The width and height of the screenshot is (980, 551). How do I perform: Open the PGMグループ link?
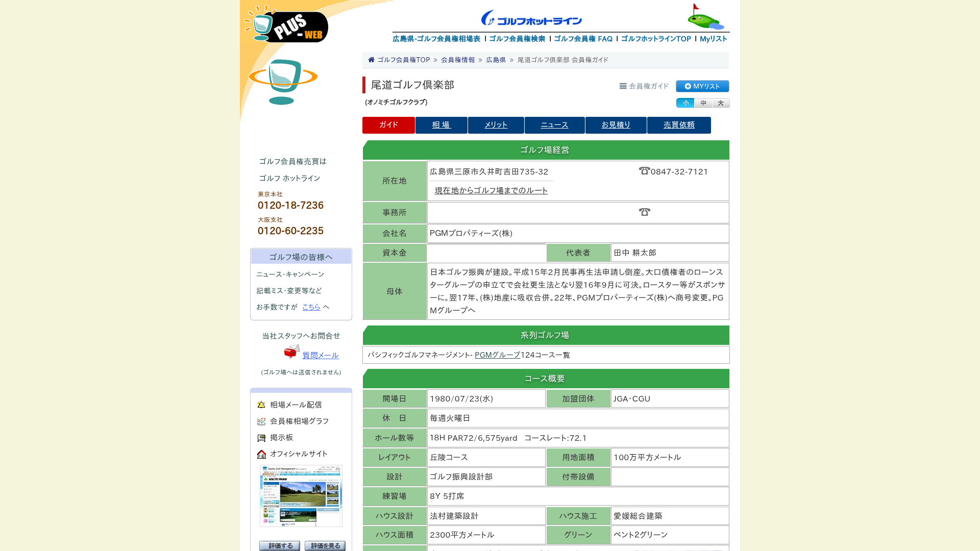pos(498,355)
